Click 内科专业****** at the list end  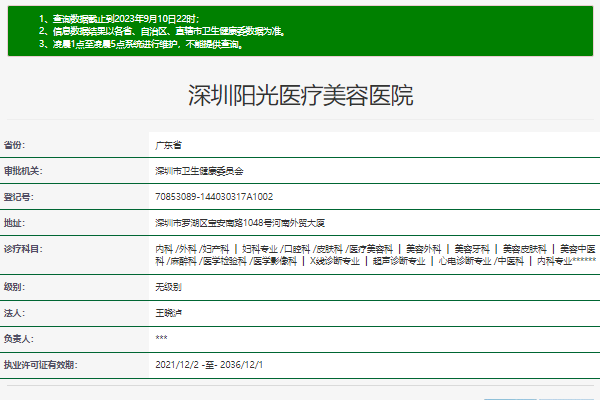coord(566,261)
